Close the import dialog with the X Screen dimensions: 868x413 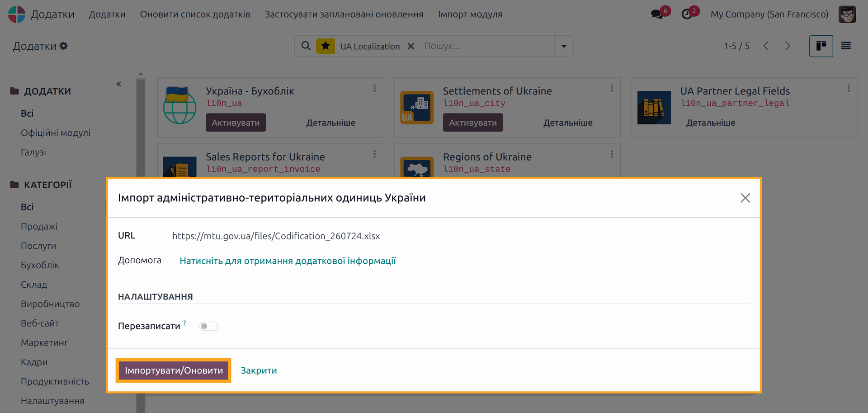pos(745,198)
